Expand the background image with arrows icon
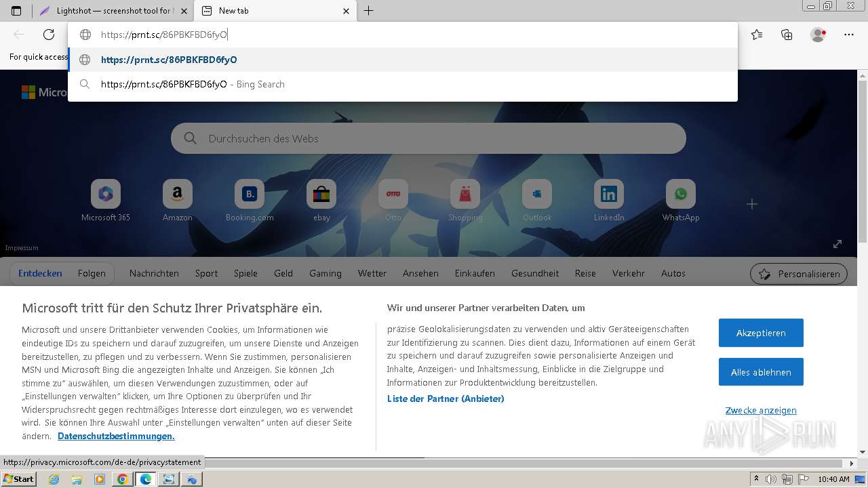 point(837,244)
